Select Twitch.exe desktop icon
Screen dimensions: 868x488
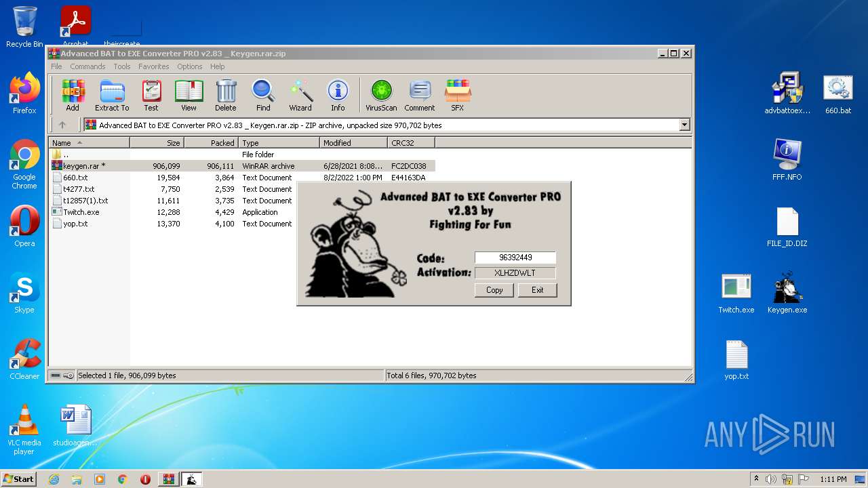click(x=736, y=293)
